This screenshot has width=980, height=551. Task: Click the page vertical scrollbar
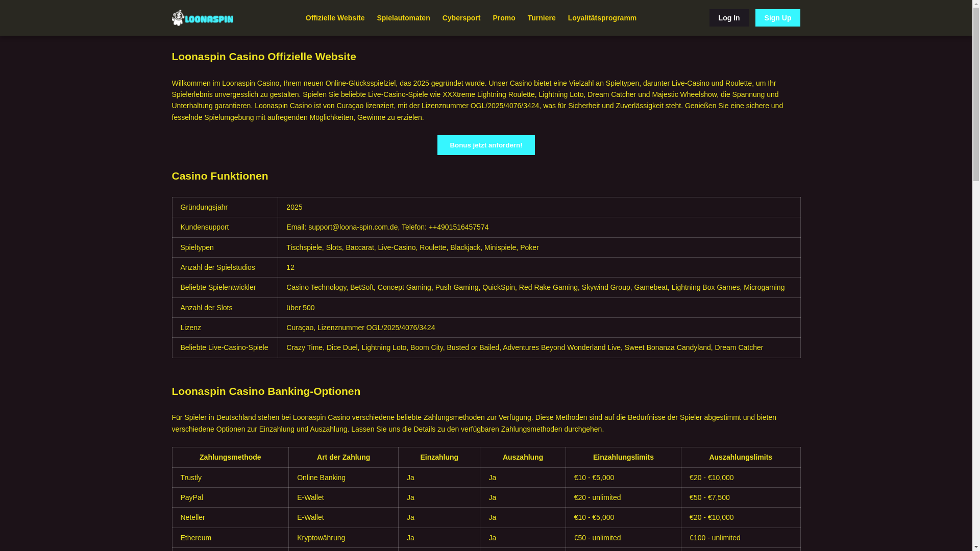pyautogui.click(x=976, y=275)
